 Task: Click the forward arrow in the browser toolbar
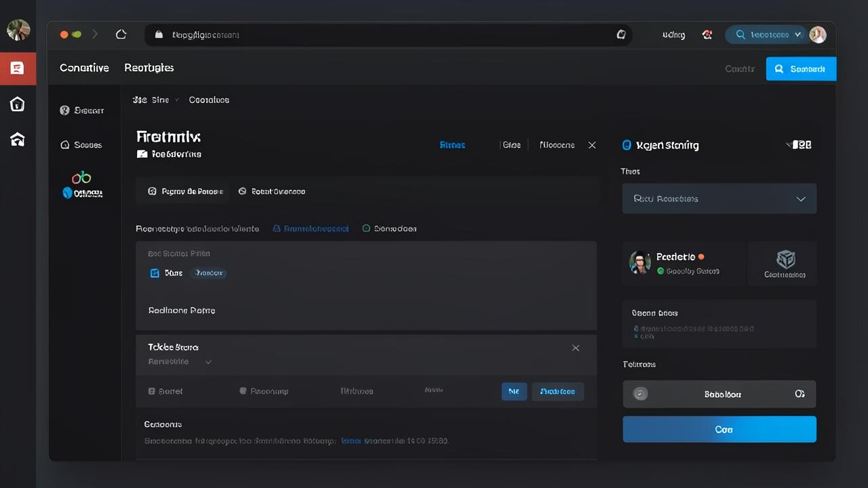(x=95, y=34)
